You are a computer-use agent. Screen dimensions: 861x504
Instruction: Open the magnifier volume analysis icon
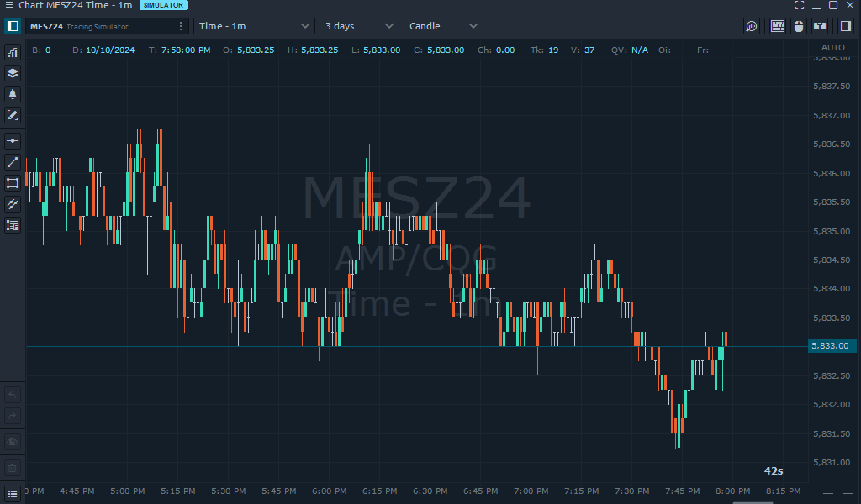752,26
